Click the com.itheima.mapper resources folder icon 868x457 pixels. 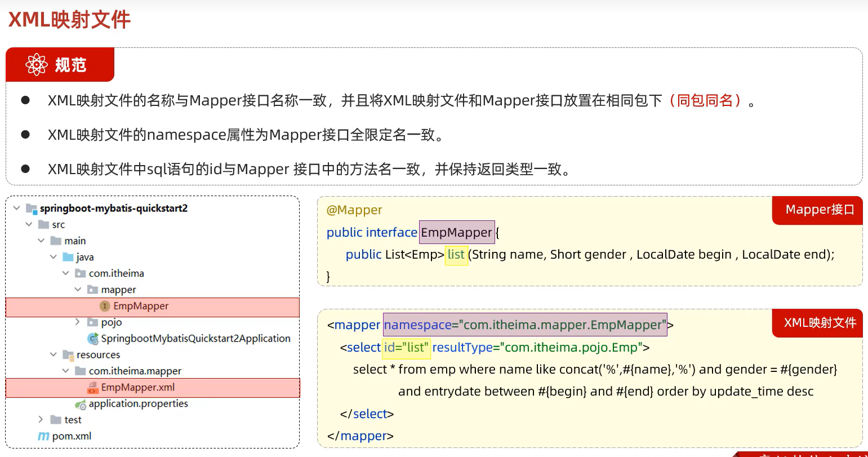click(81, 371)
